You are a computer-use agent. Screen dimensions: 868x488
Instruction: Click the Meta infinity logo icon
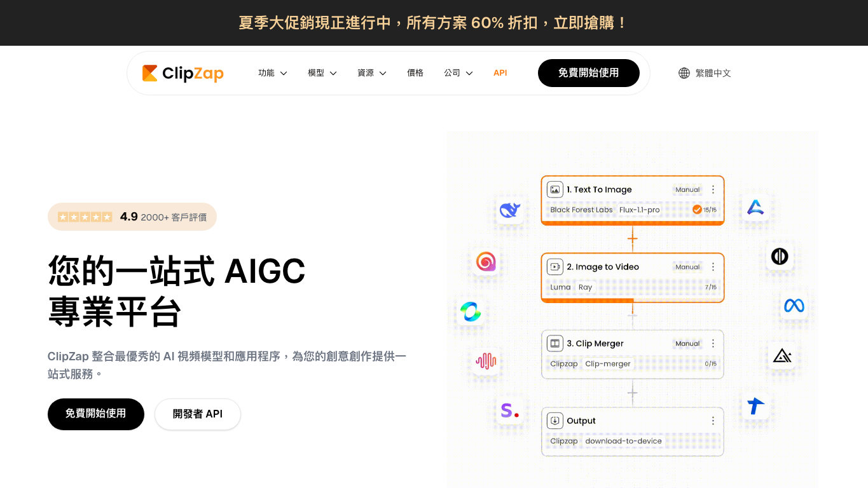coord(794,306)
